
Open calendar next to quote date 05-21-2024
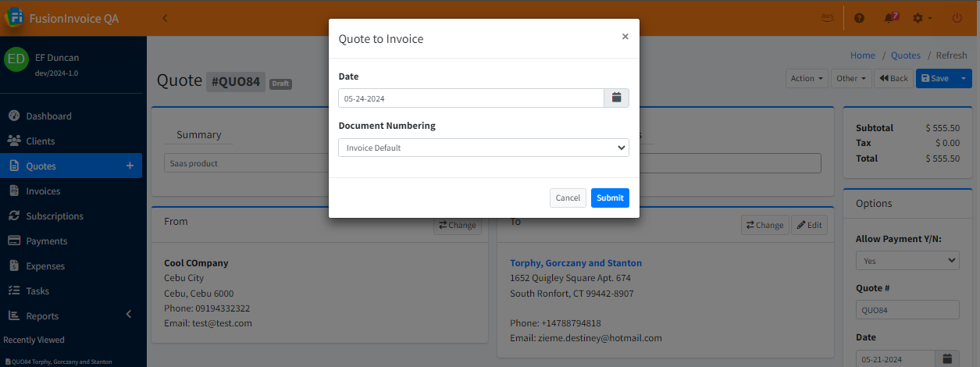coord(947,358)
